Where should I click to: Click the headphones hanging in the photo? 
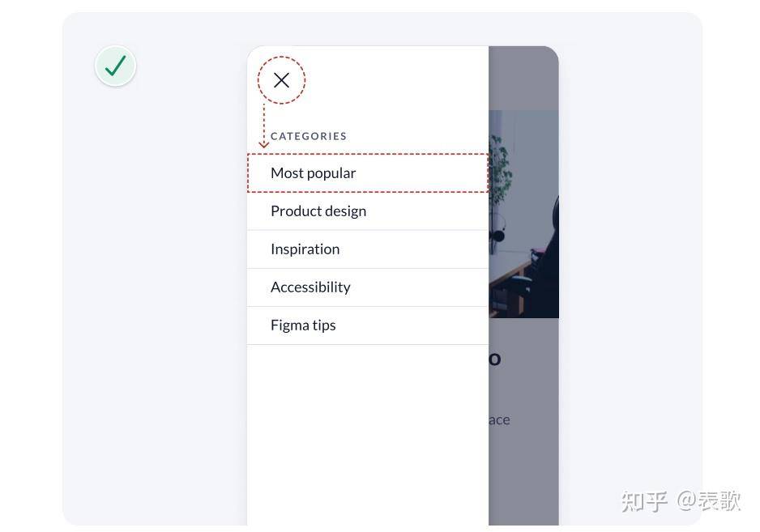click(498, 232)
